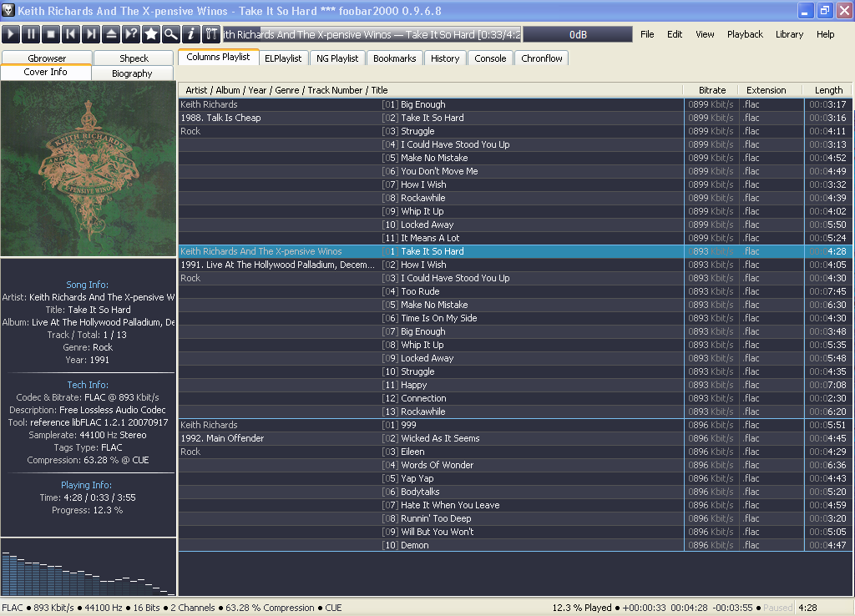Screen dimensions: 855x616
Task: Switch to the ELPlaylist tab
Action: coord(283,58)
